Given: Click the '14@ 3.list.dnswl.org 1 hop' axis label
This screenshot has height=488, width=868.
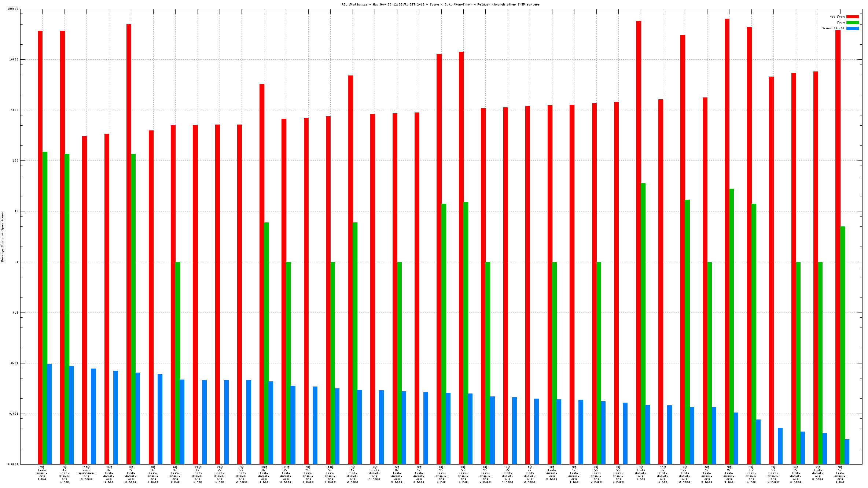Looking at the screenshot, I should [x=109, y=474].
